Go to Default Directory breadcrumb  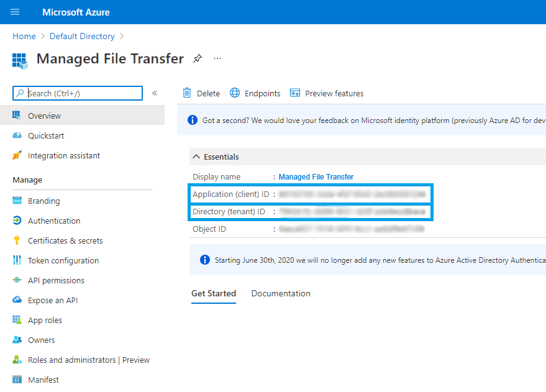pos(82,36)
